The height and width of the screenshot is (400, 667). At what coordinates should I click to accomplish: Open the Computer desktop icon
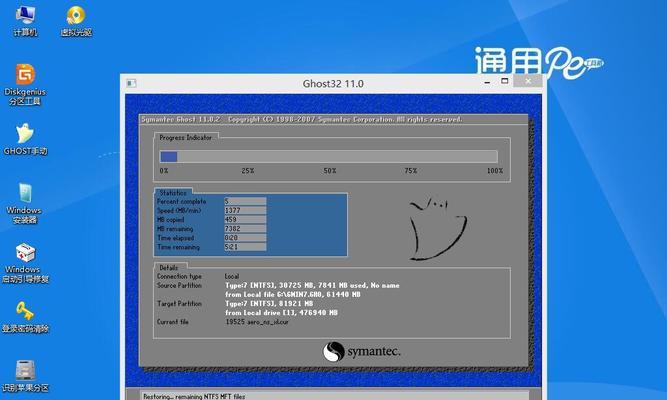point(25,20)
